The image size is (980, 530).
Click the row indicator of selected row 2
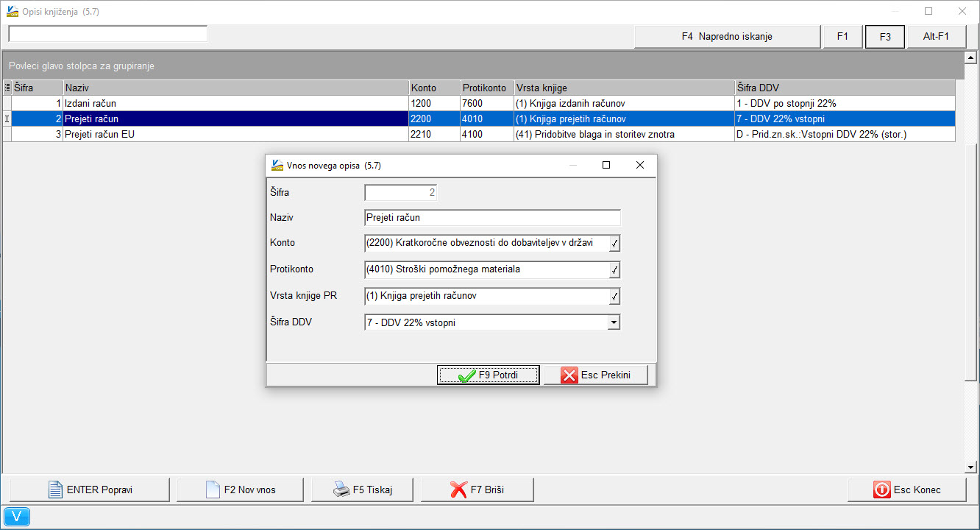tap(7, 119)
